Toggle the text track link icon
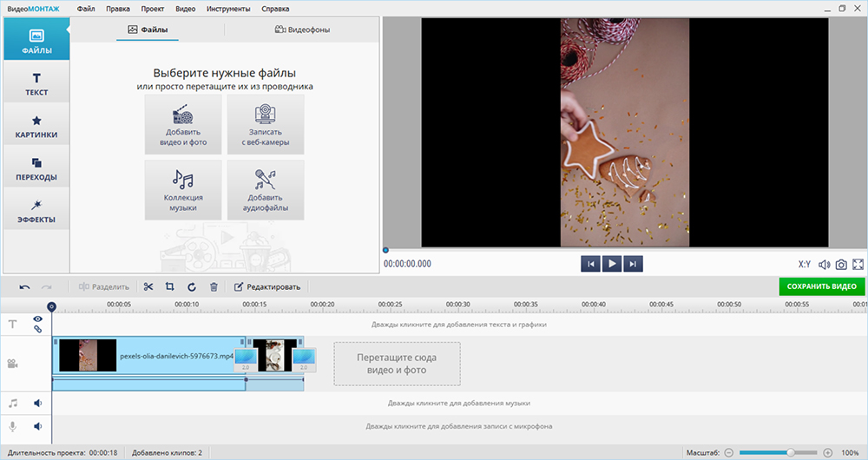The image size is (868, 460). click(37, 329)
